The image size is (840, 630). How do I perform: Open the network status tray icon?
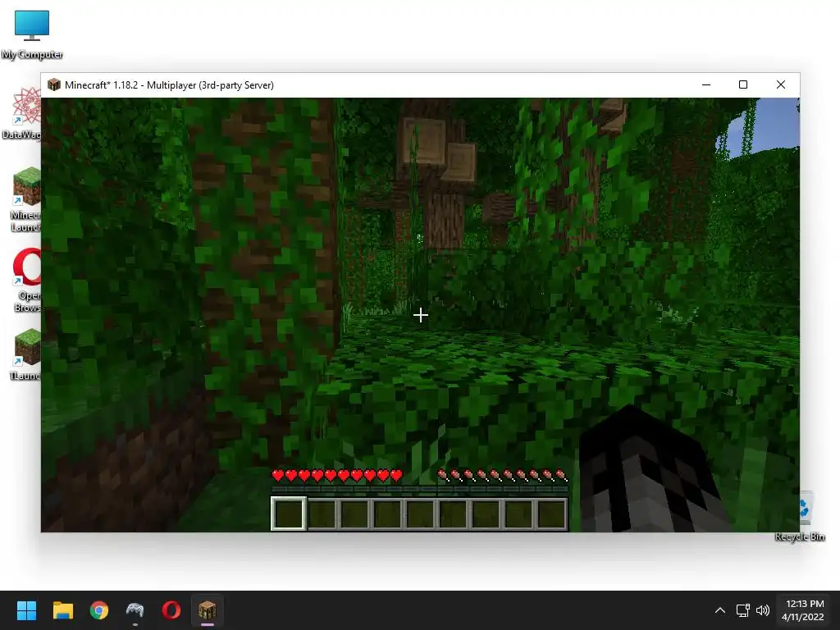coord(742,610)
